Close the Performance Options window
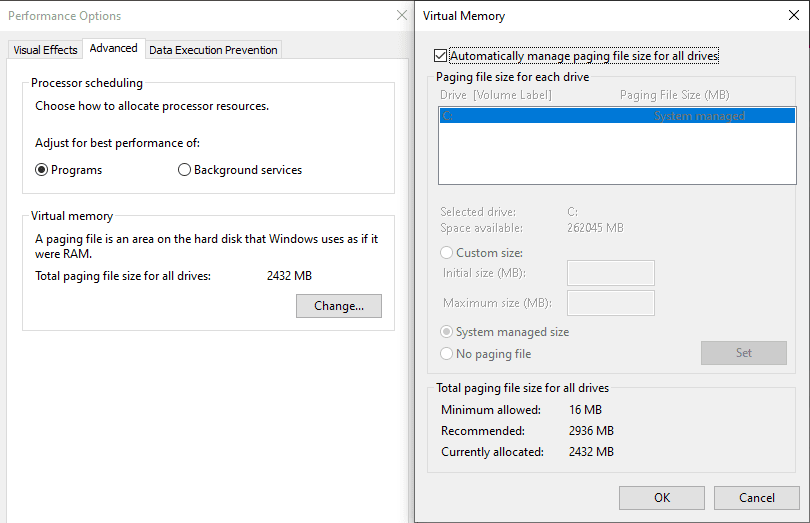810x523 pixels. click(402, 16)
